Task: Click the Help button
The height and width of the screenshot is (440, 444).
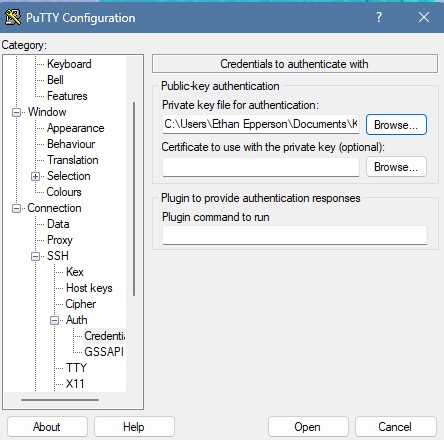Action: click(x=134, y=427)
